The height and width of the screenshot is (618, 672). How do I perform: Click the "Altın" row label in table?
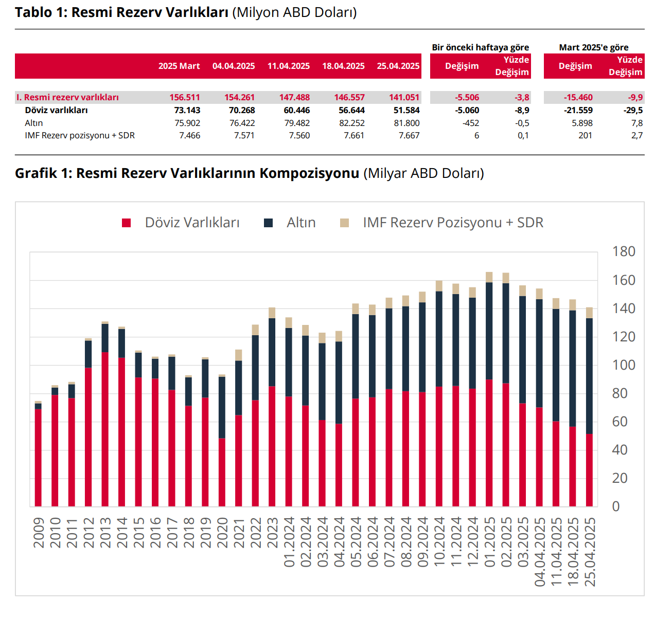pyautogui.click(x=34, y=123)
